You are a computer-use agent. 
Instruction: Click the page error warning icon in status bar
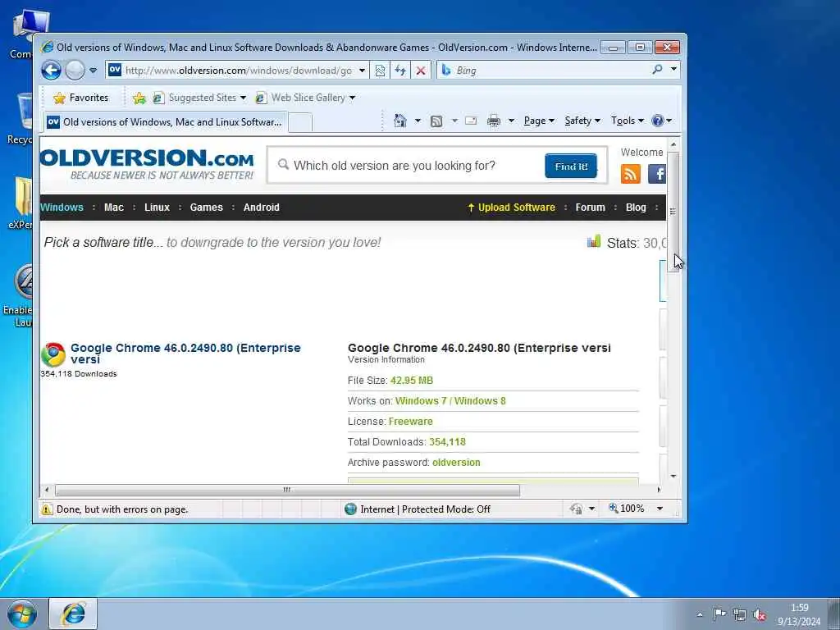click(x=47, y=509)
